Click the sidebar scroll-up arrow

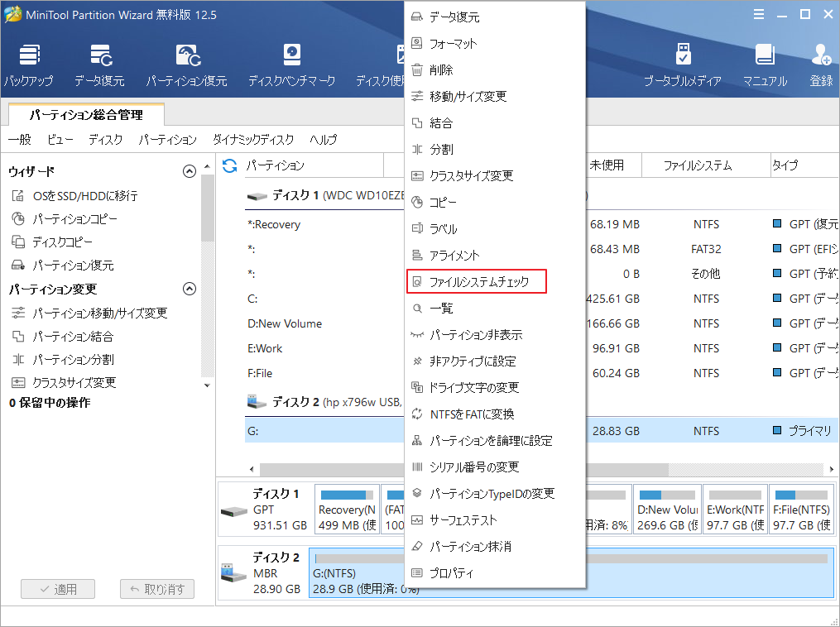(208, 166)
